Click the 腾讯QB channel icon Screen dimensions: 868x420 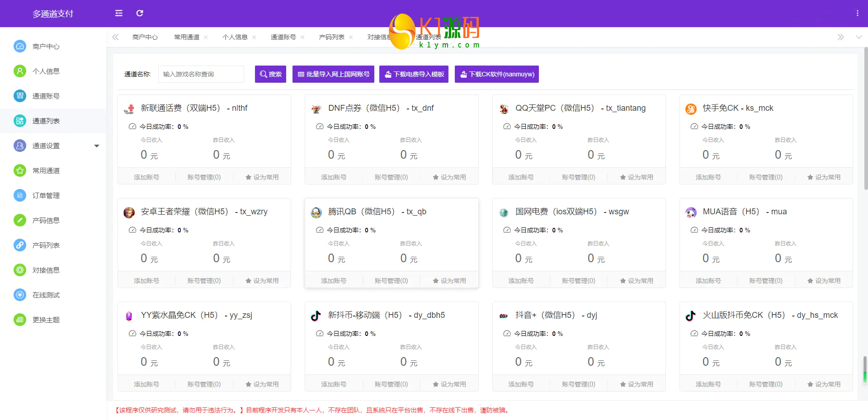pyautogui.click(x=316, y=212)
